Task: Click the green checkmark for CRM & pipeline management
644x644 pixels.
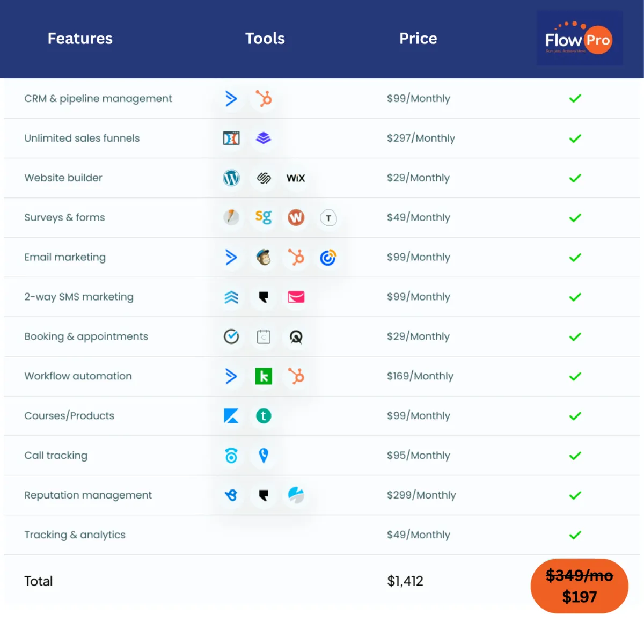Action: (x=575, y=98)
